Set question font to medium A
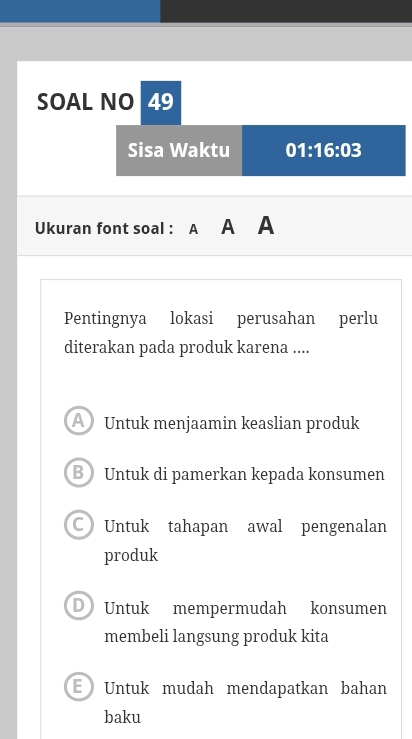 pos(228,227)
